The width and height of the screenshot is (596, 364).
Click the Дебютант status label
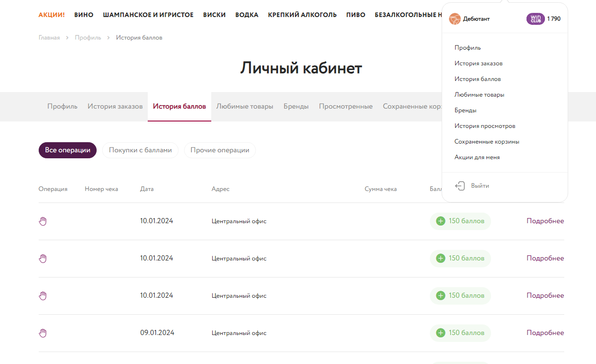coord(476,19)
